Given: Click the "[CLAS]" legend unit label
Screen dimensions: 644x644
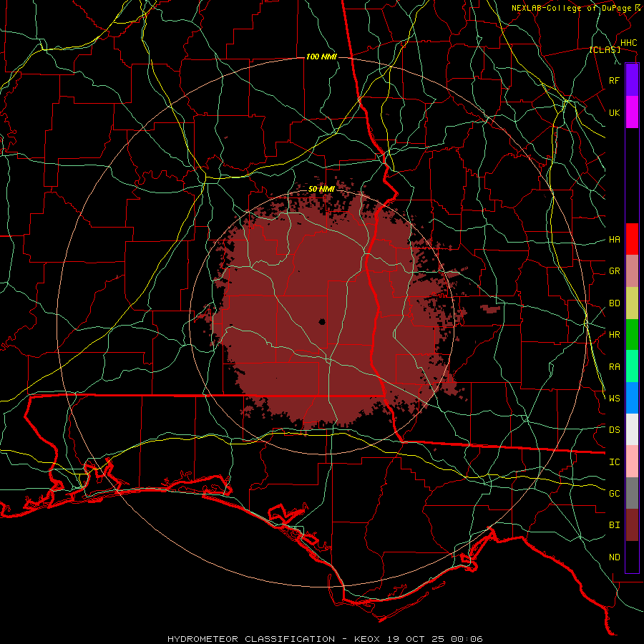Looking at the screenshot, I should click(605, 50).
